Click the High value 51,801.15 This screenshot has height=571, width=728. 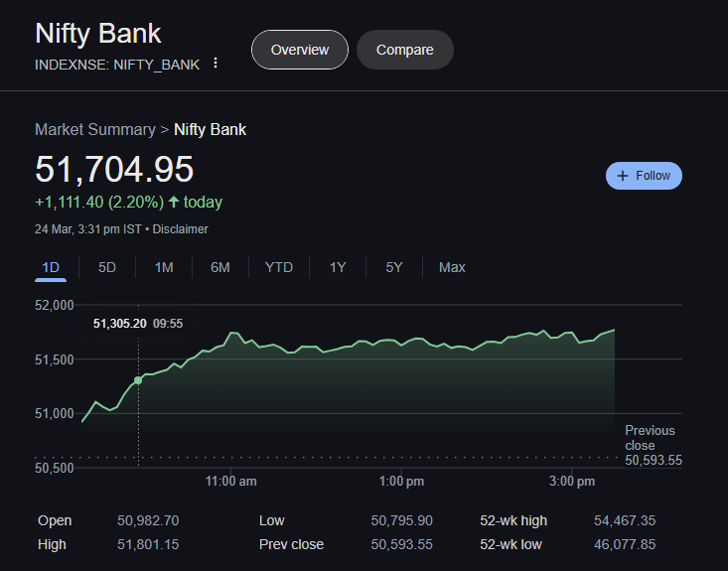tap(148, 544)
